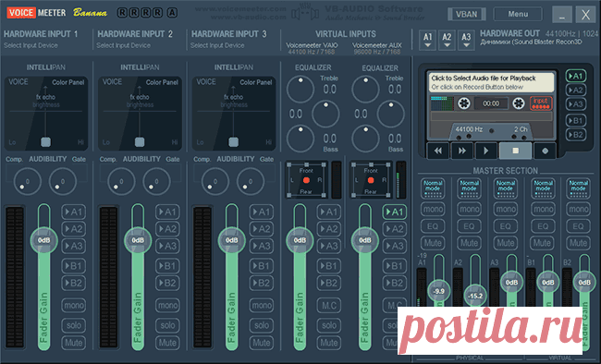Select input device for Hardware Input 1
This screenshot has height=364, width=601.
pyautogui.click(x=31, y=45)
